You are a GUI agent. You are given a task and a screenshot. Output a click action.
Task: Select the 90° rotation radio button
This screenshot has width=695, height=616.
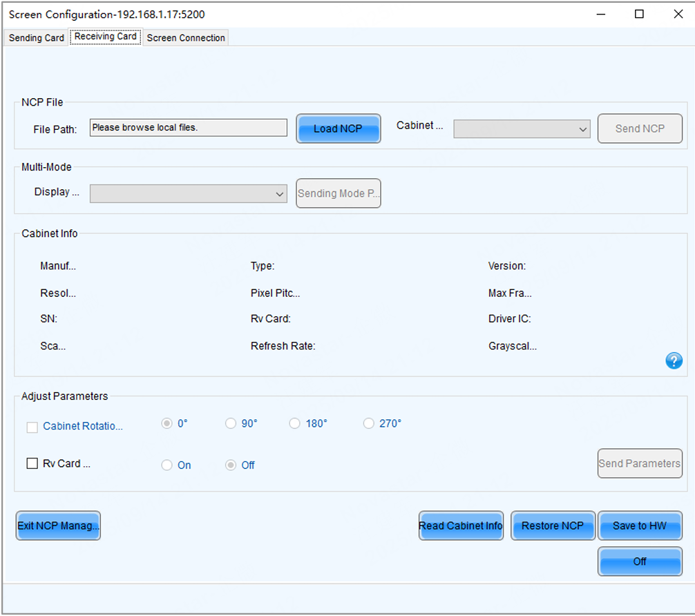click(231, 424)
